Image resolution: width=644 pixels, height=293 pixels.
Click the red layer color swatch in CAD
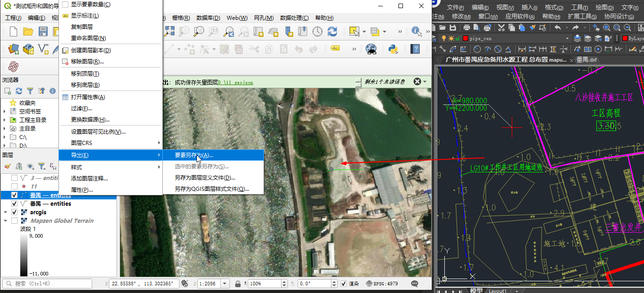[x=465, y=39]
